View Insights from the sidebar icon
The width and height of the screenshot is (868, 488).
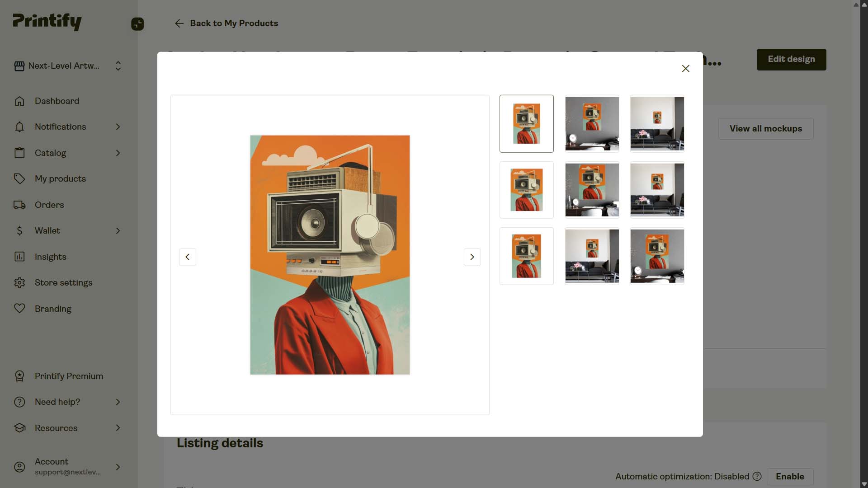(19, 257)
